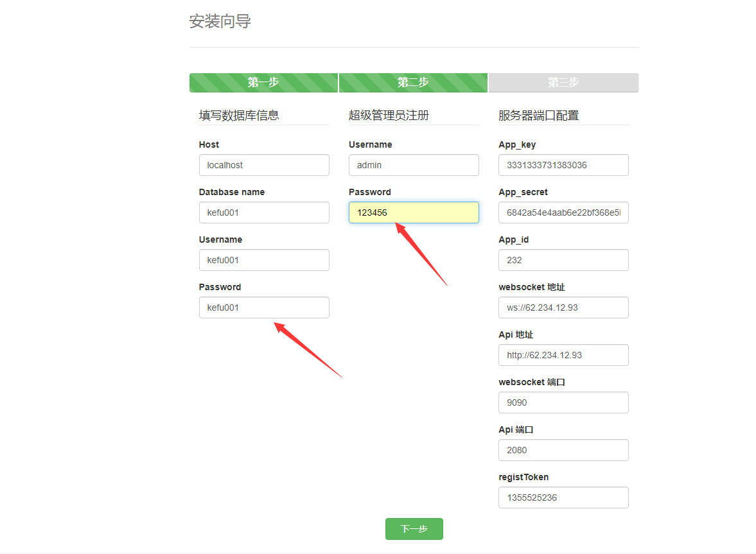756x554 pixels.
Task: Click the 服务器端口配置 section title
Action: point(538,116)
